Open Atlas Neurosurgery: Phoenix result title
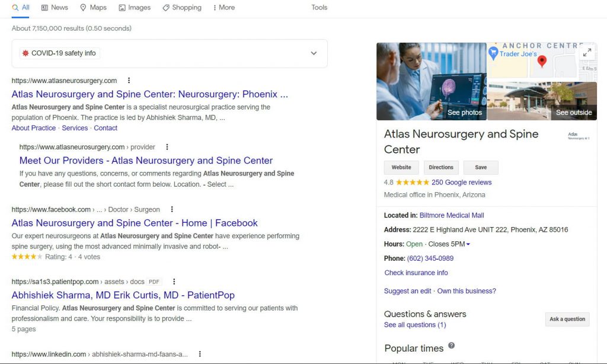607x364 pixels. pyautogui.click(x=150, y=94)
